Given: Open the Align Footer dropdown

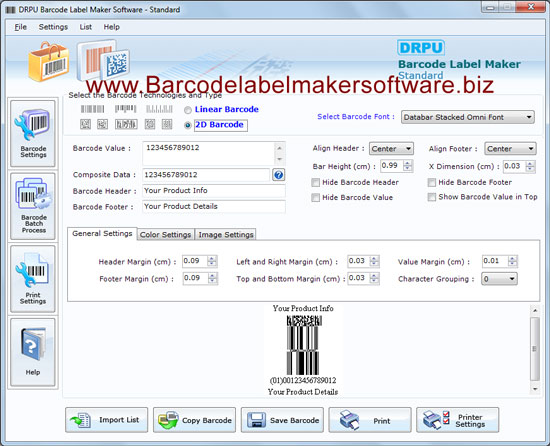Looking at the screenshot, I should pyautogui.click(x=510, y=149).
